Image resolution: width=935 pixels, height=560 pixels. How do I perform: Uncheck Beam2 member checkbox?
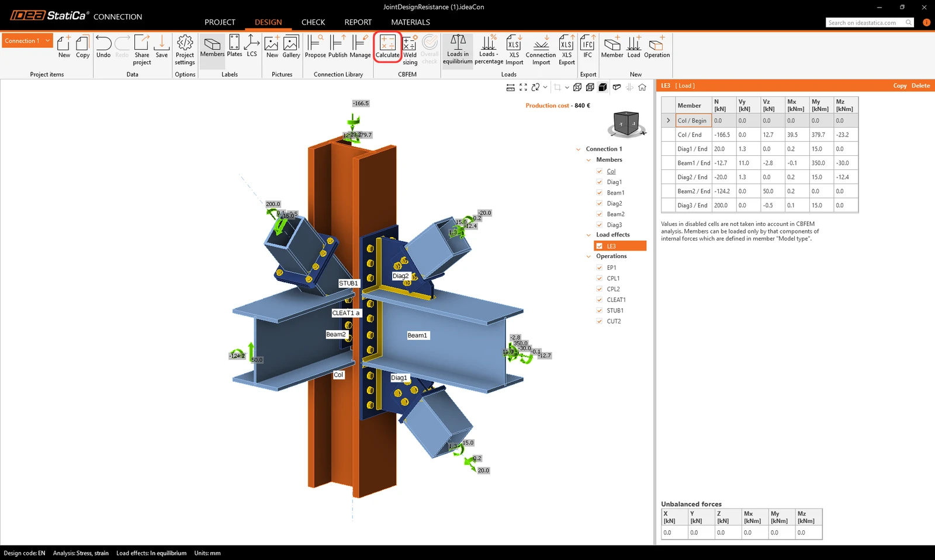click(600, 214)
